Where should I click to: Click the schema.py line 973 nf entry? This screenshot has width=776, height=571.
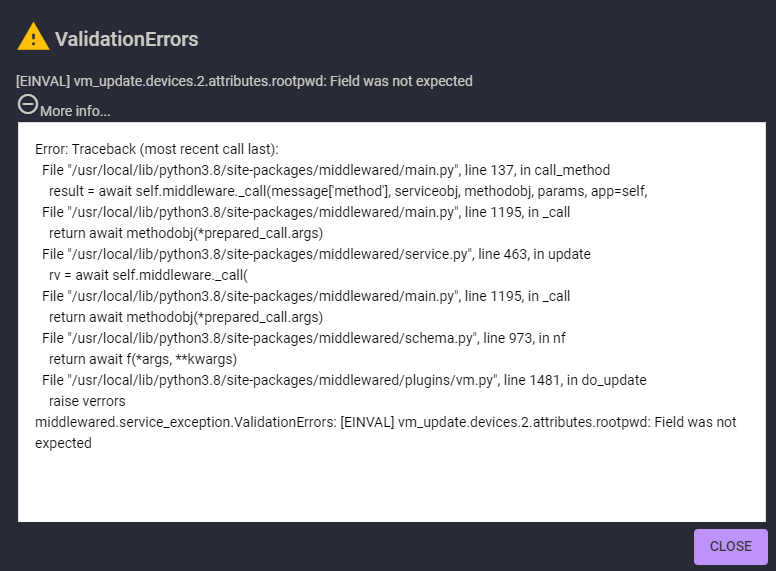303,338
